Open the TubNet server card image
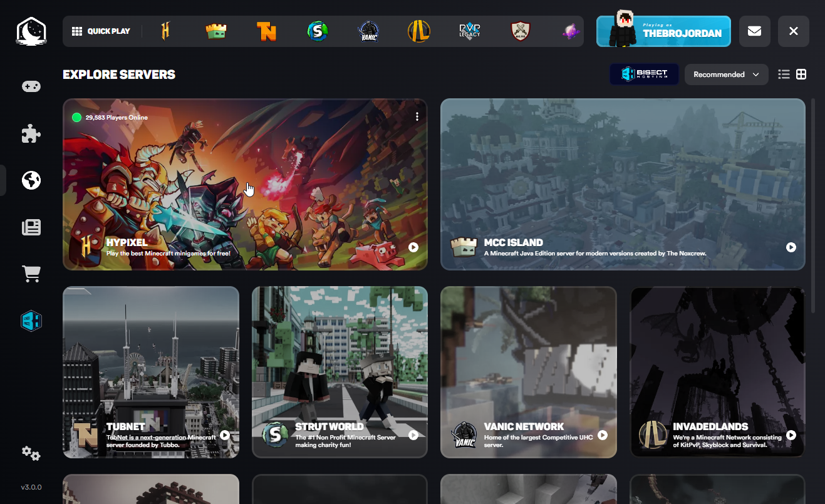 (x=151, y=372)
